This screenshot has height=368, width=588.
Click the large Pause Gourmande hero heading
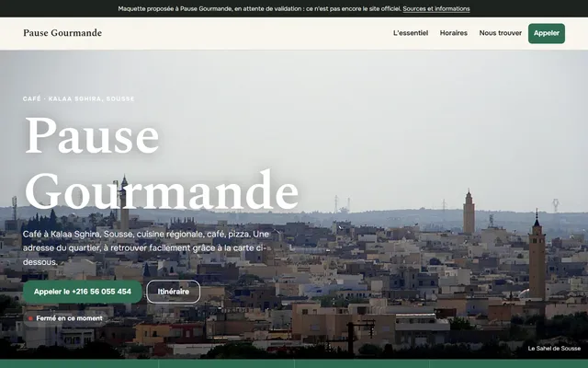pos(162,163)
